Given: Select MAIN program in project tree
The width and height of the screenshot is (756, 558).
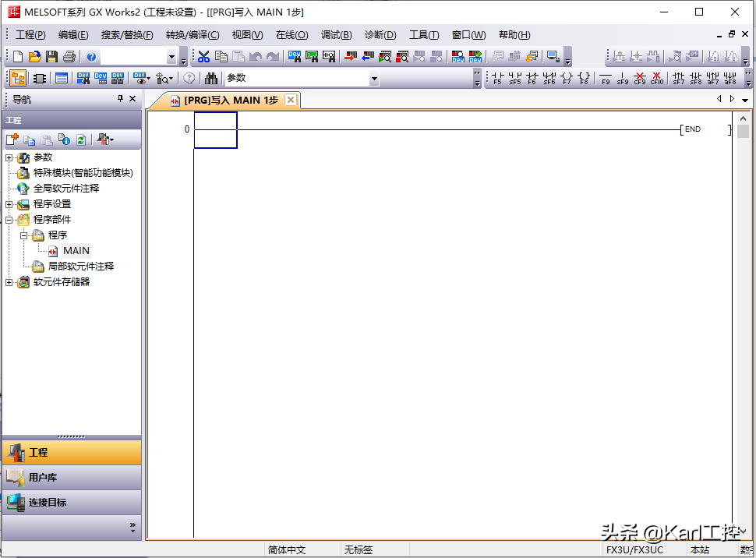Looking at the screenshot, I should 76,251.
